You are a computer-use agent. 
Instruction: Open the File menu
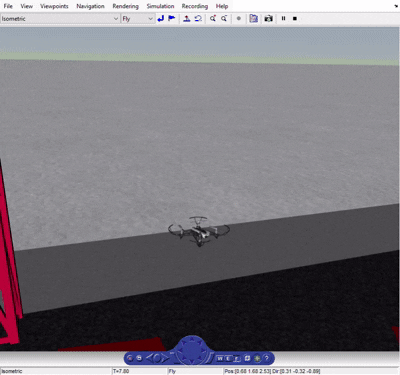tap(8, 6)
